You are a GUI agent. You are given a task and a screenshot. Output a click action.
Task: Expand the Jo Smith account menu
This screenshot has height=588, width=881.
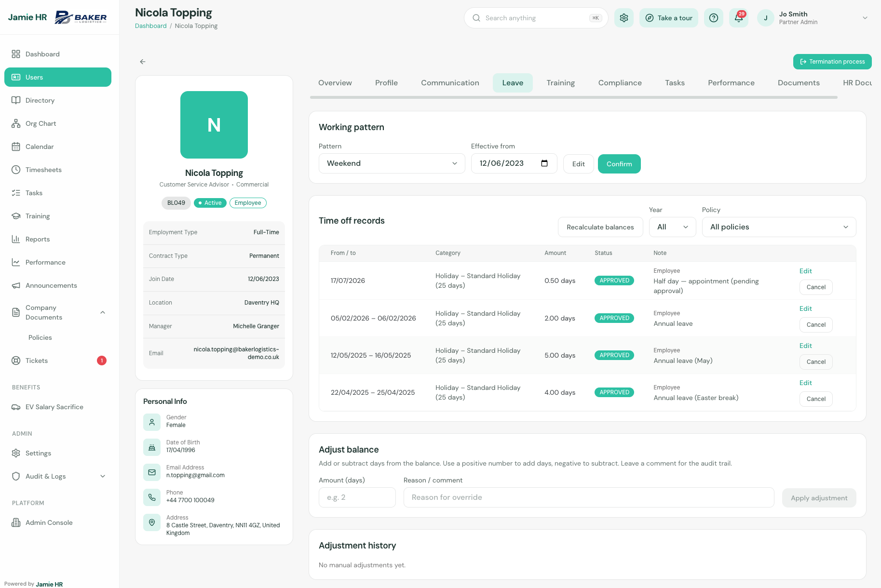click(865, 18)
